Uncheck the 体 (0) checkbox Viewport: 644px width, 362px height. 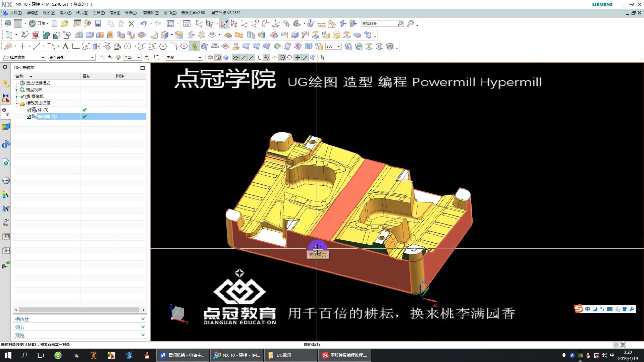coord(29,110)
